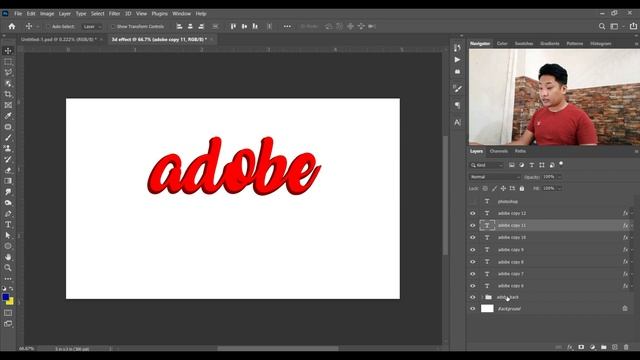Click the background yellow color swatch
The image size is (640, 360).
tap(11, 302)
